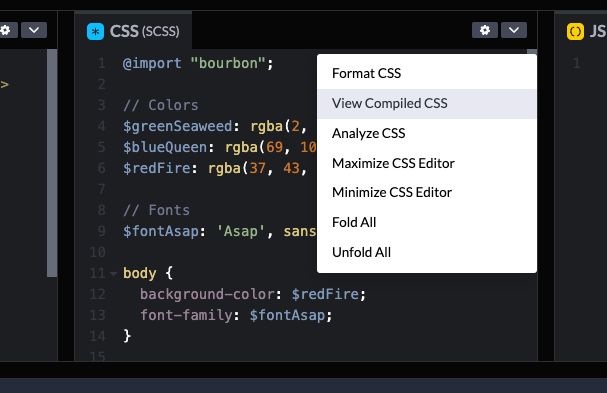
Task: Click the CSS (SCSS) tab title
Action: 144,31
